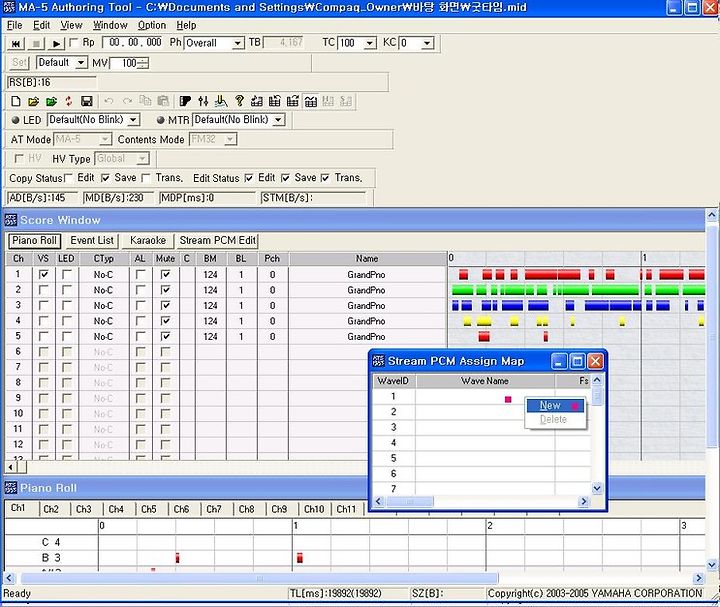The width and height of the screenshot is (720, 607).
Task: Click the score icon left of the pressed one
Action: pyautogui.click(x=292, y=101)
